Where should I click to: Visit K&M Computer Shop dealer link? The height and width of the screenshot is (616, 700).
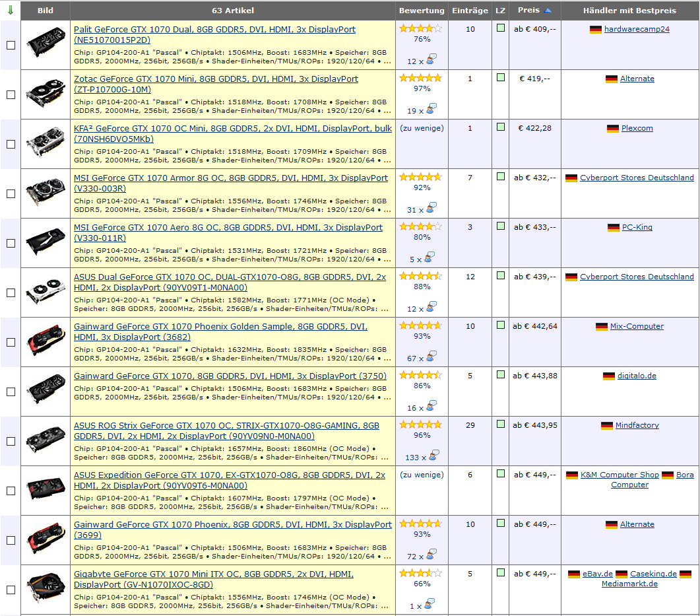pyautogui.click(x=620, y=475)
